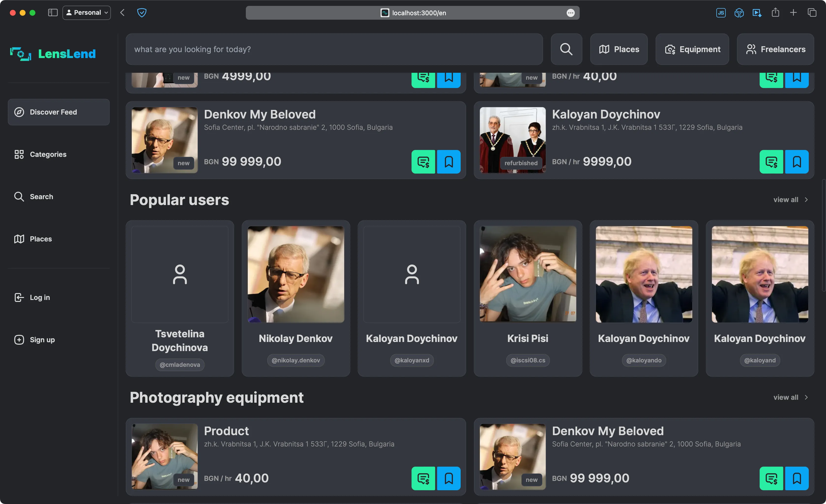The height and width of the screenshot is (504, 826).
Task: Open Nikolay Denkov profile photo
Action: (296, 274)
